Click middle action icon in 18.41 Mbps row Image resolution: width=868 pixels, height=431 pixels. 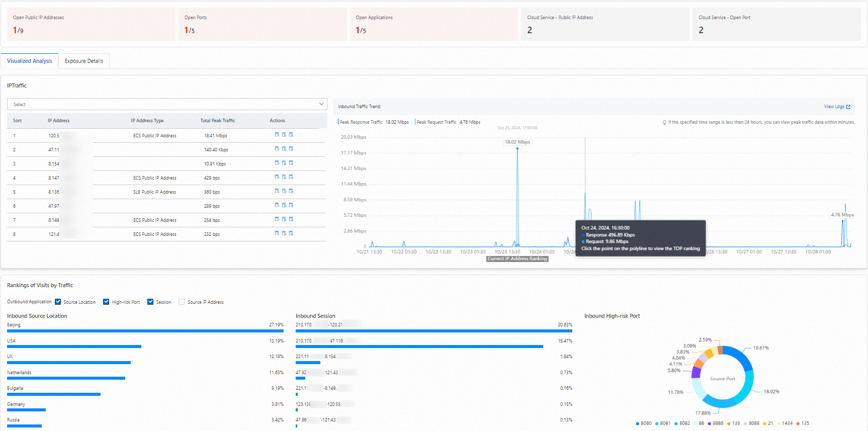tap(284, 135)
